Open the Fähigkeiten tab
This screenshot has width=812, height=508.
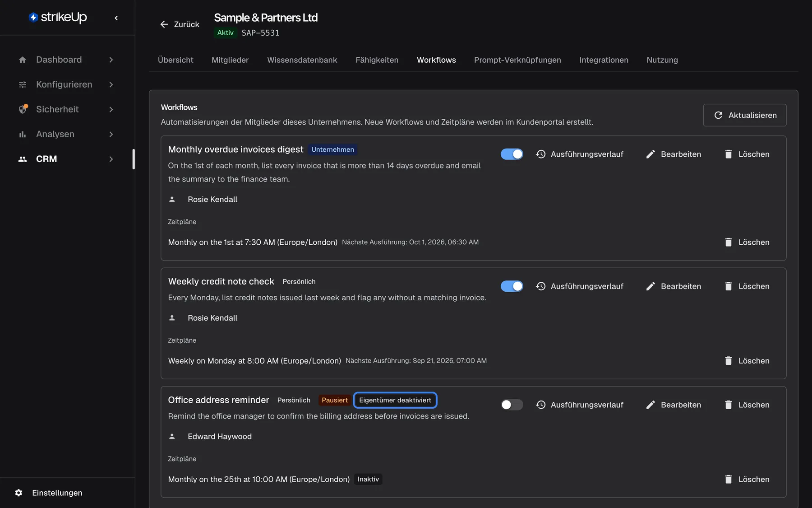pos(377,60)
